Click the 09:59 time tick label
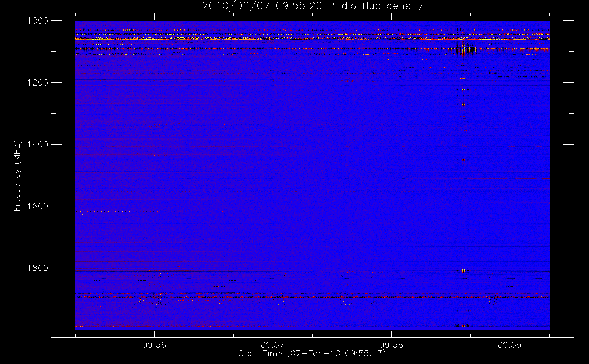Viewport: 589px width, 364px height. 509,345
